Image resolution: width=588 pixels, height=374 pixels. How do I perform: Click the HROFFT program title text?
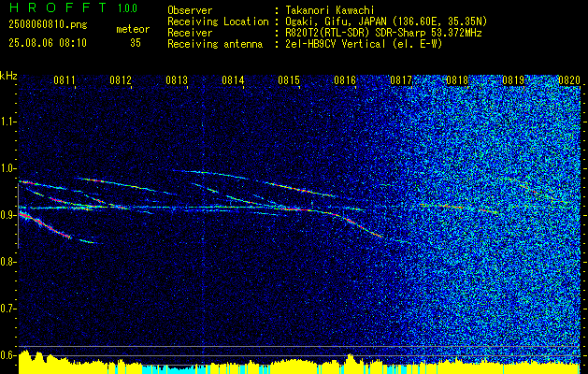(58, 7)
